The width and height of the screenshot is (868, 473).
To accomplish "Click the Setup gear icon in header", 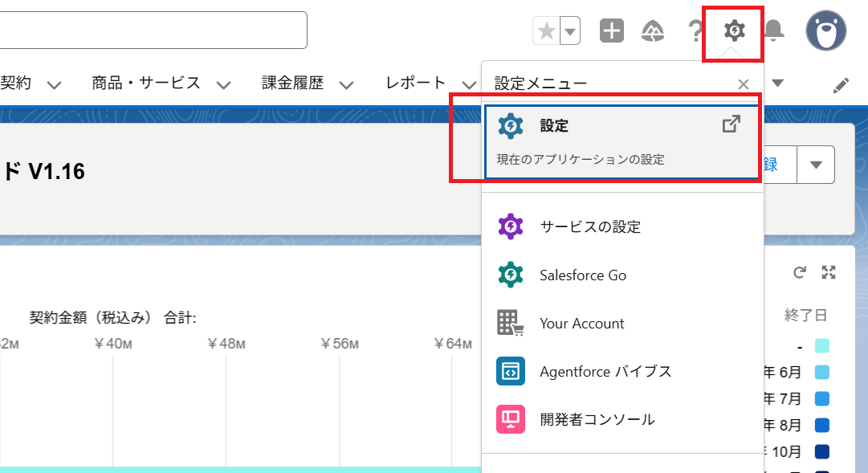I will click(x=734, y=31).
